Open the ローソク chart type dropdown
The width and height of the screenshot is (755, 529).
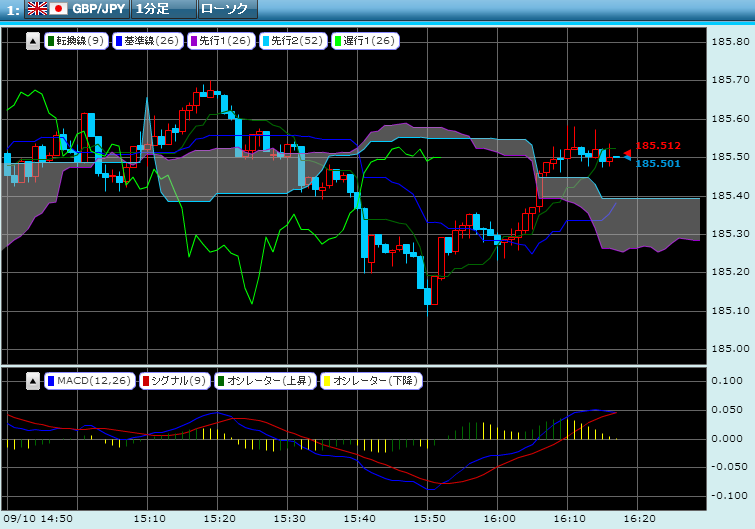coord(228,9)
